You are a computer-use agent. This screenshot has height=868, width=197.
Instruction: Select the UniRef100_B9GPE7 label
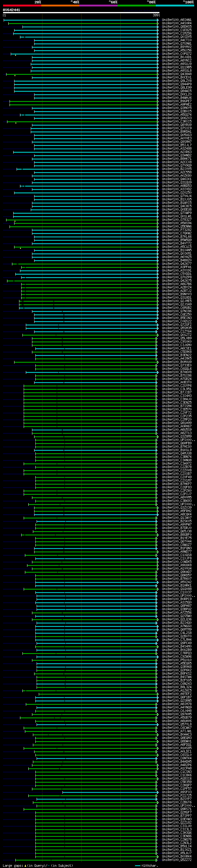click(176, 101)
